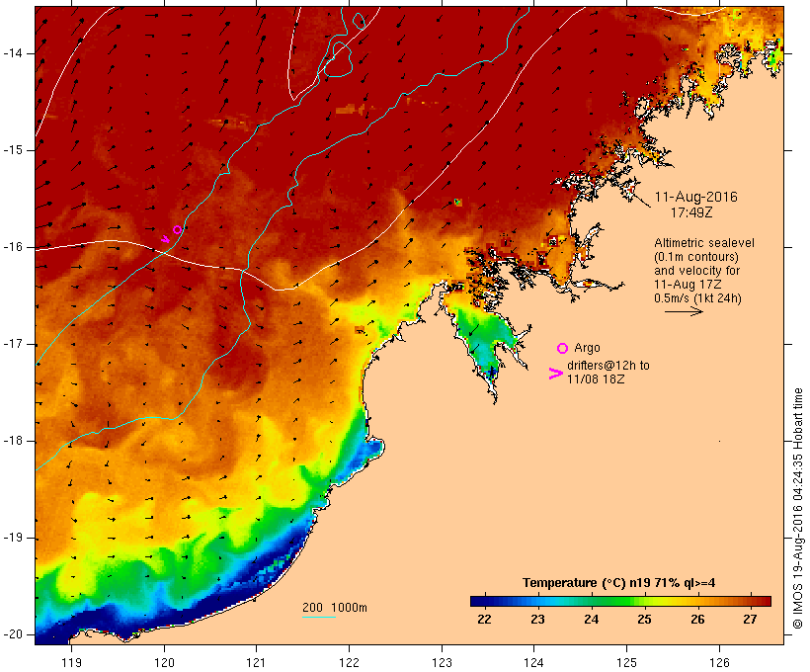Click the latitude axis label -15
810x672 pixels.
coord(13,150)
